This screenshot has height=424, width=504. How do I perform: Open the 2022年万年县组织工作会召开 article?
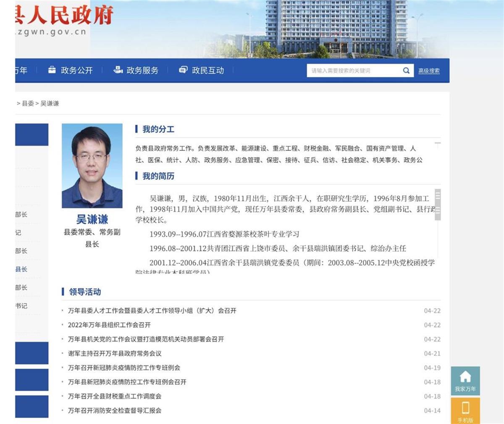pyautogui.click(x=109, y=325)
